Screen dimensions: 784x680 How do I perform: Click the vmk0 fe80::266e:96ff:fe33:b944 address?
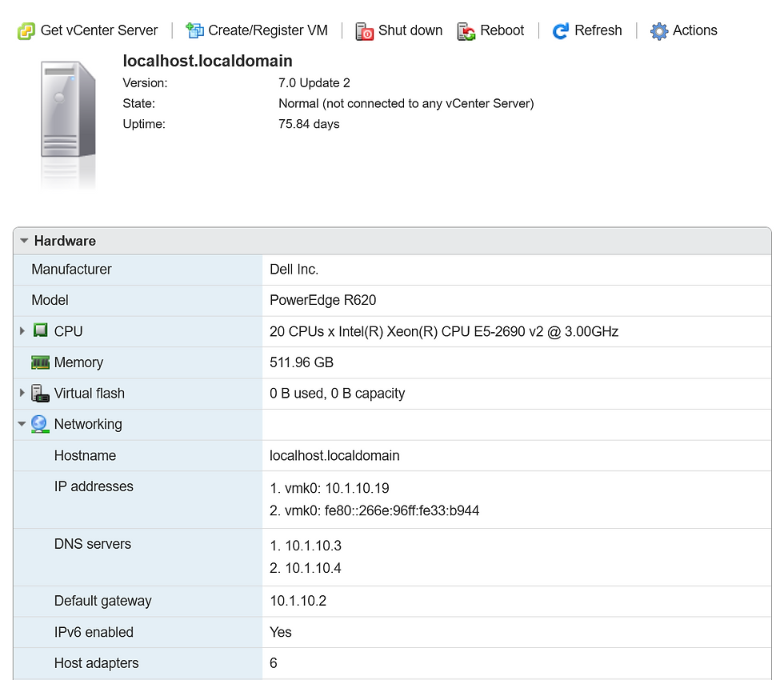(x=374, y=510)
